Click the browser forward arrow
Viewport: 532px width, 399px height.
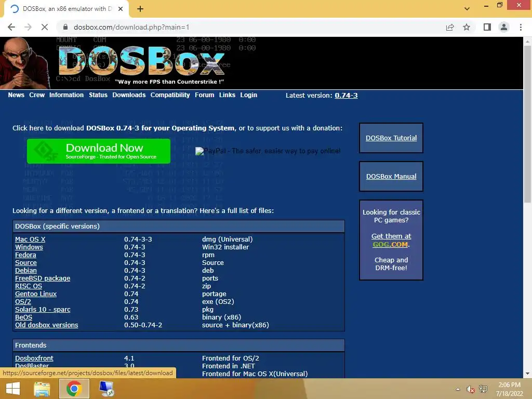pos(28,27)
